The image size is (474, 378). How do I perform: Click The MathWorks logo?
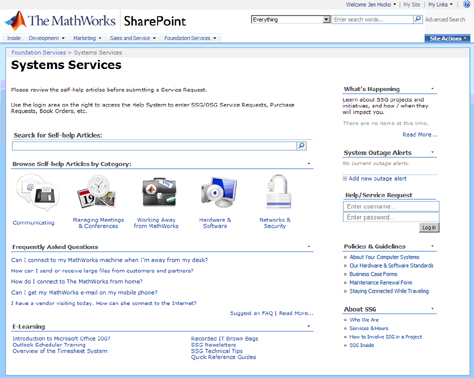click(60, 21)
